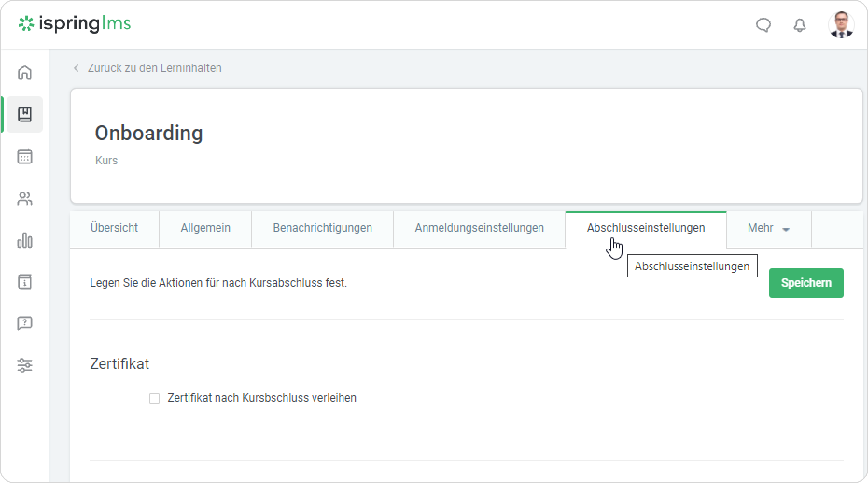Open the Users icon in sidebar
This screenshot has height=483, width=868.
tap(25, 199)
